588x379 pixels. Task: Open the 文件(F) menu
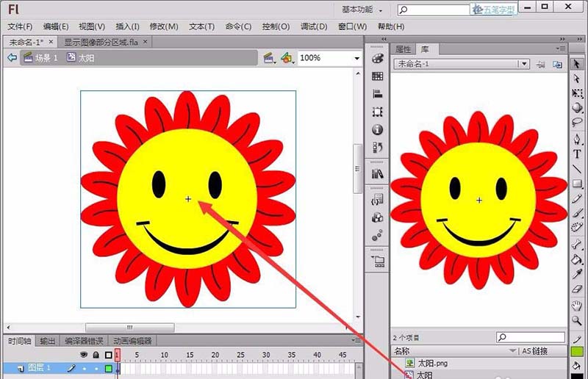click(21, 26)
